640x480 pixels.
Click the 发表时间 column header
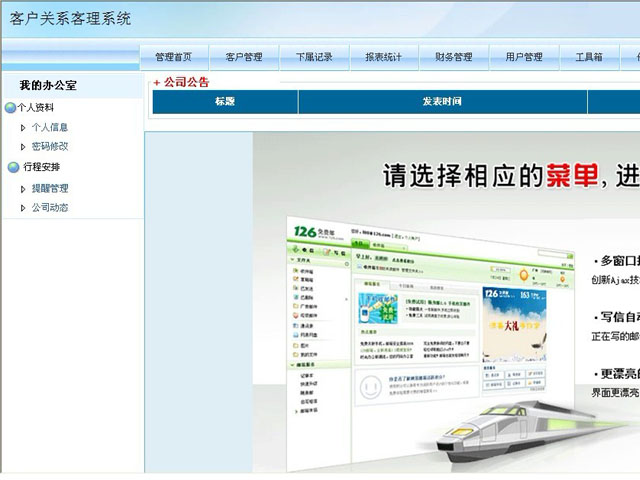pos(442,102)
